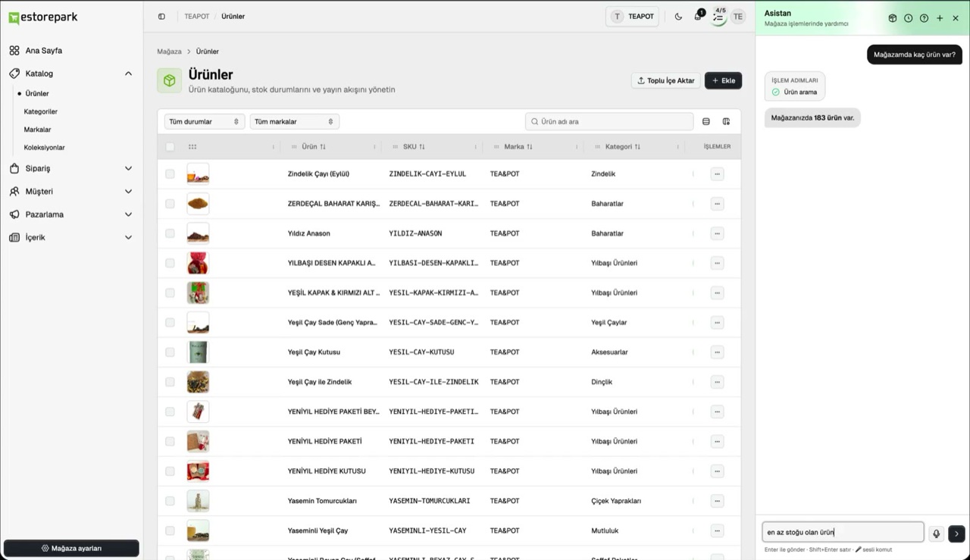Screen dimensions: 970x560
Task: Open YENİYIL HEDİYE PAKETİ product name
Action: coord(324,442)
